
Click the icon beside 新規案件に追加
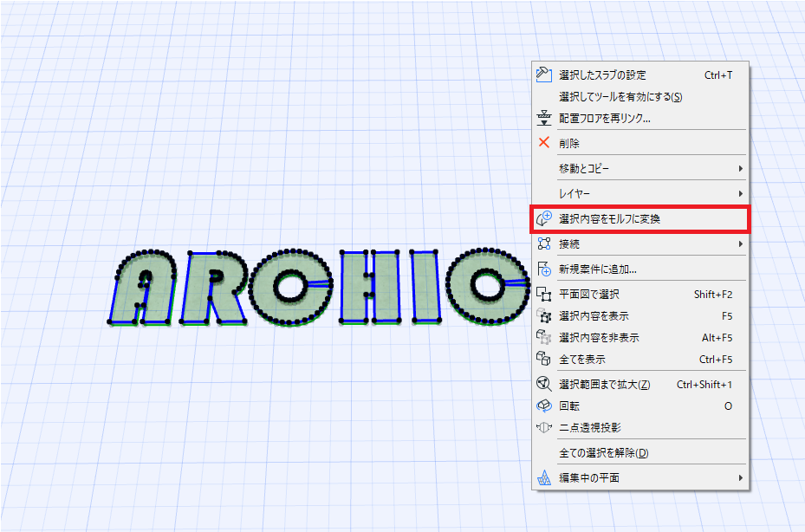543,269
